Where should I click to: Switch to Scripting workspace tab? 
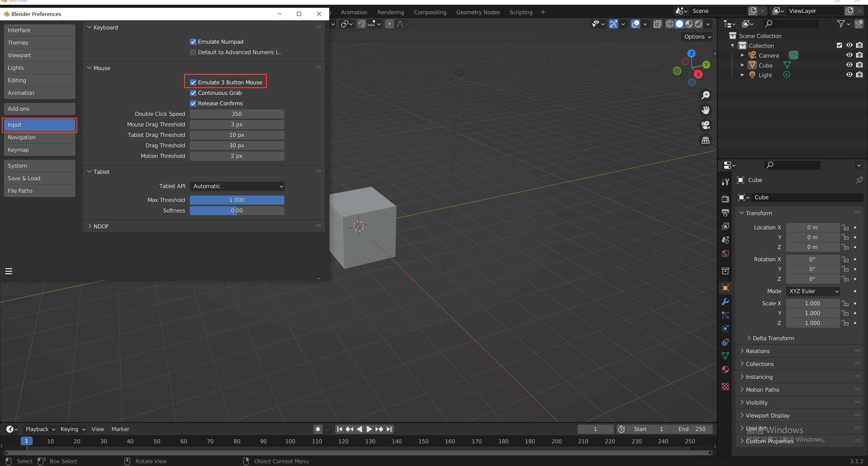pos(521,12)
